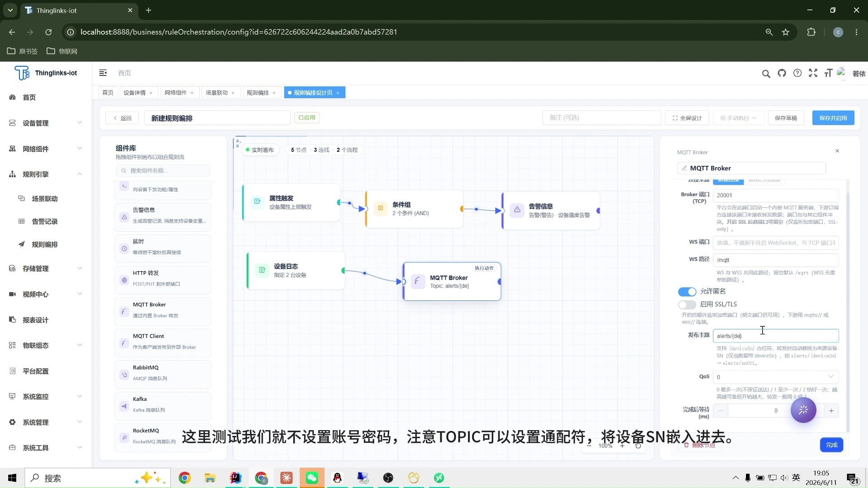Image resolution: width=868 pixels, height=488 pixels.
Task: Open WeChat from the Windows taskbar
Action: click(x=312, y=478)
